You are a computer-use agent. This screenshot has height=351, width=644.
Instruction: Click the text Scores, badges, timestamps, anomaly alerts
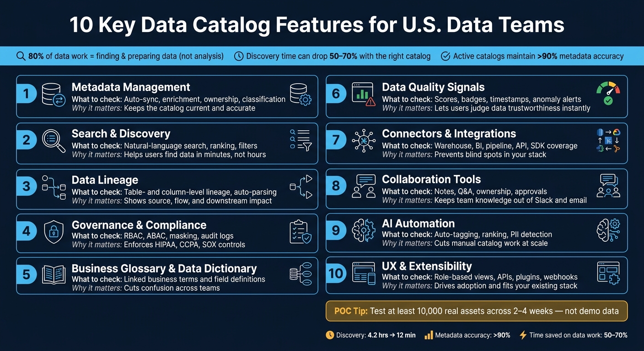click(x=508, y=99)
